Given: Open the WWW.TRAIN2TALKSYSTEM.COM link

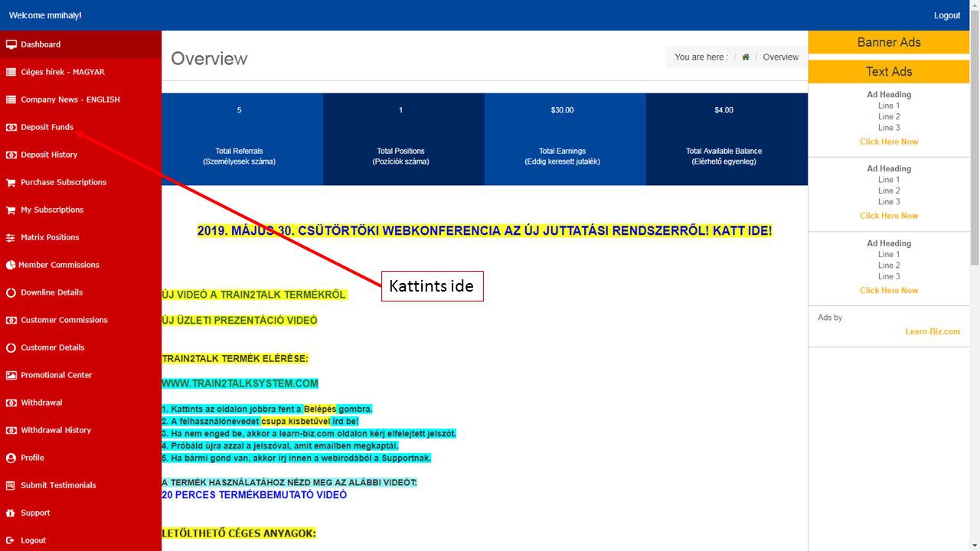Looking at the screenshot, I should [240, 383].
